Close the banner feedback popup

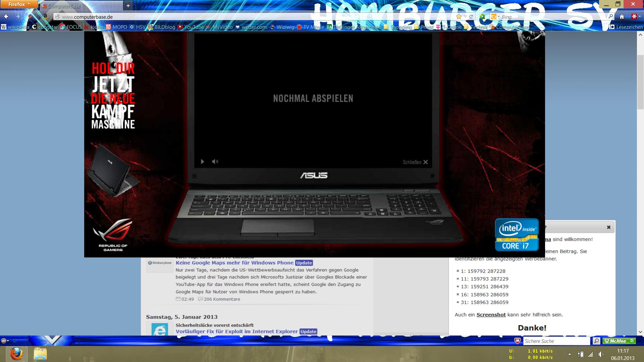coord(608,227)
